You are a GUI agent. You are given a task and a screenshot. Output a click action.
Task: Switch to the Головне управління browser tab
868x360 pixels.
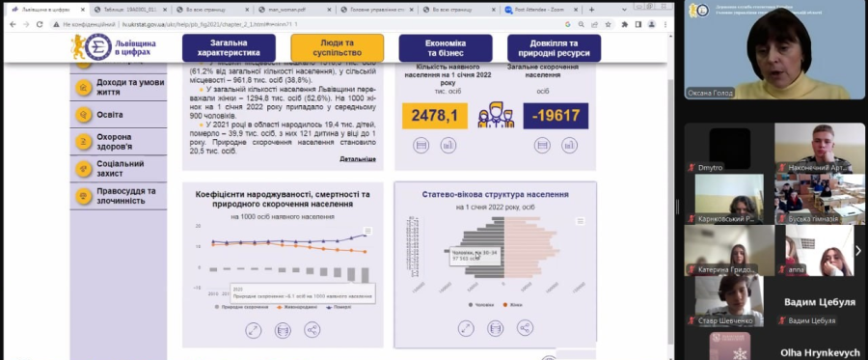(x=376, y=10)
